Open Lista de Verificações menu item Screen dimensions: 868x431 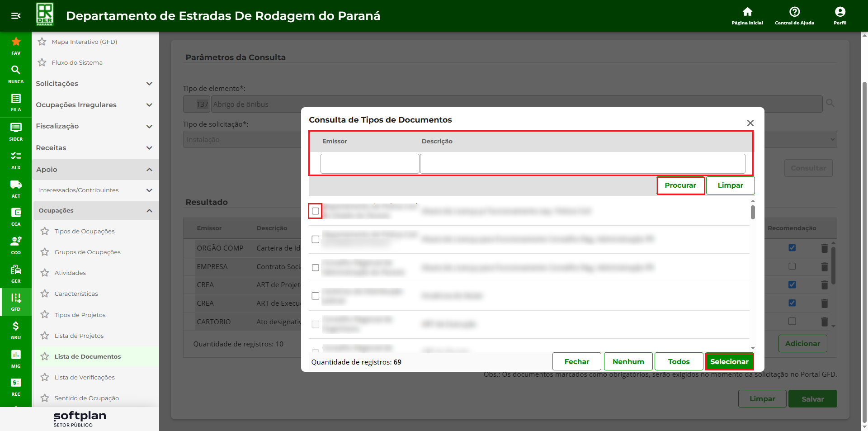[x=85, y=377]
